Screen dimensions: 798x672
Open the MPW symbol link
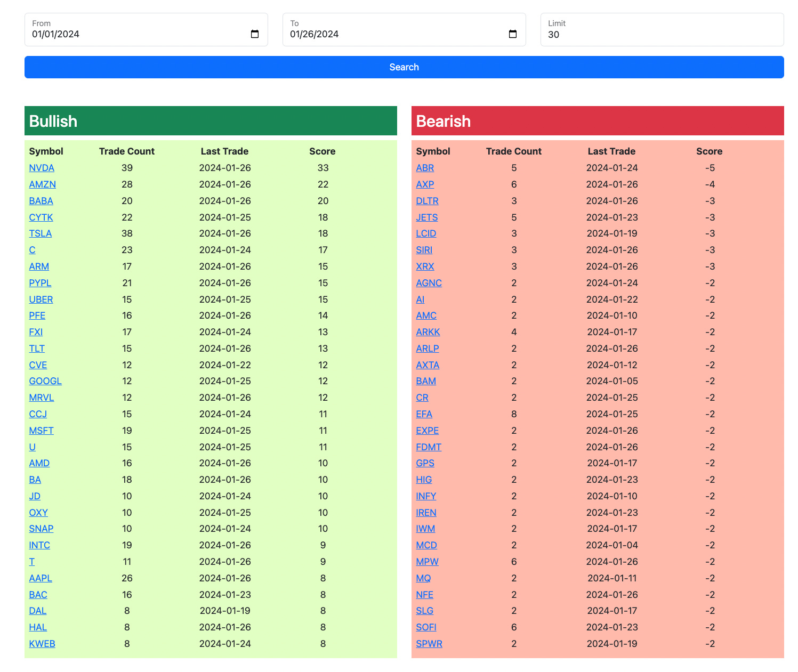[x=428, y=562]
